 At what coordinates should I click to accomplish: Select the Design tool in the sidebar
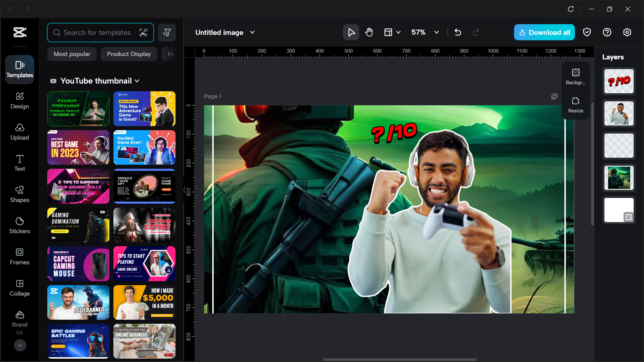click(19, 101)
